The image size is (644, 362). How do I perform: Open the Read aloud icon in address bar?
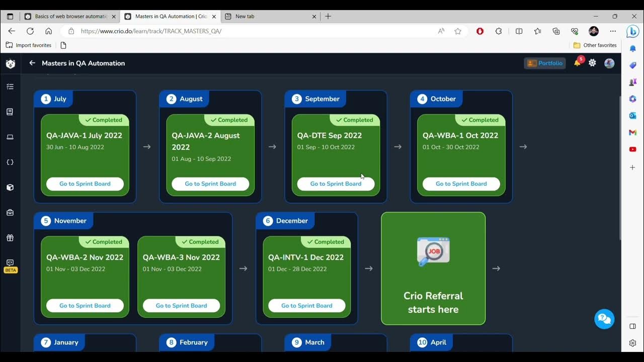[441, 31]
